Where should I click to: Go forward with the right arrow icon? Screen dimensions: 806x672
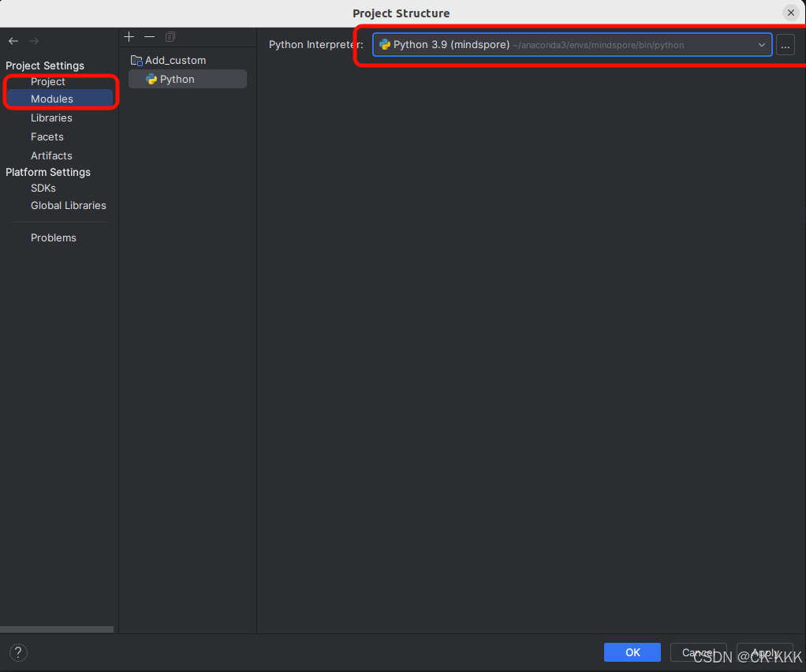point(34,41)
